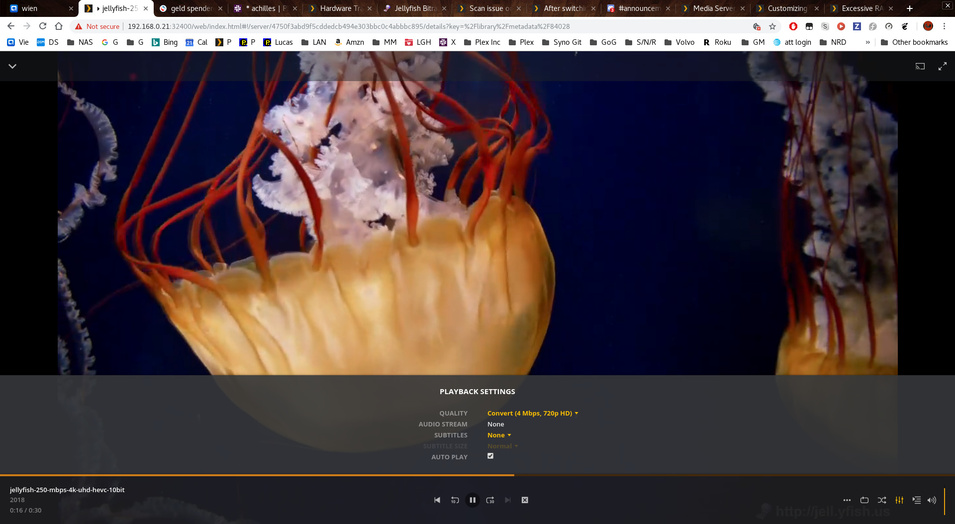
Task: Switch to the Media Server tab
Action: pyautogui.click(x=712, y=9)
